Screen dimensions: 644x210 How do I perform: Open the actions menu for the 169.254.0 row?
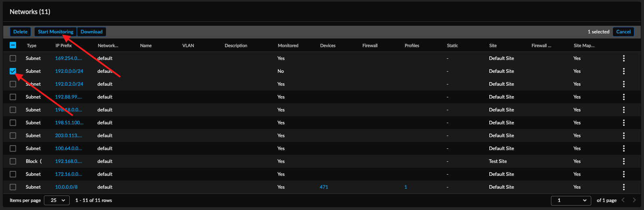623,58
